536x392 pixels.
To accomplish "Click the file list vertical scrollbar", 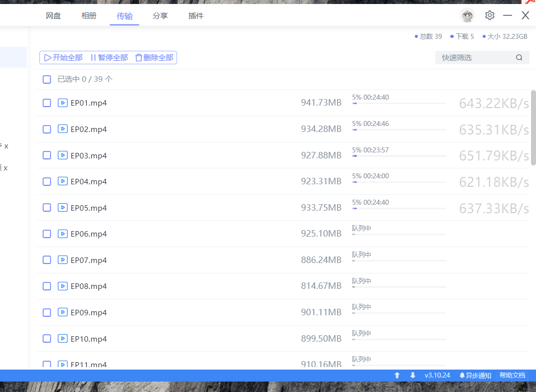I will pyautogui.click(x=534, y=128).
